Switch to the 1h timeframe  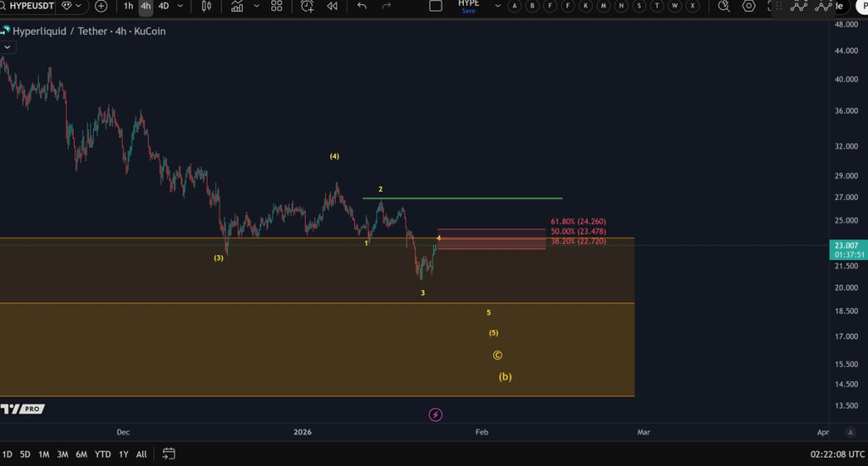(x=129, y=6)
